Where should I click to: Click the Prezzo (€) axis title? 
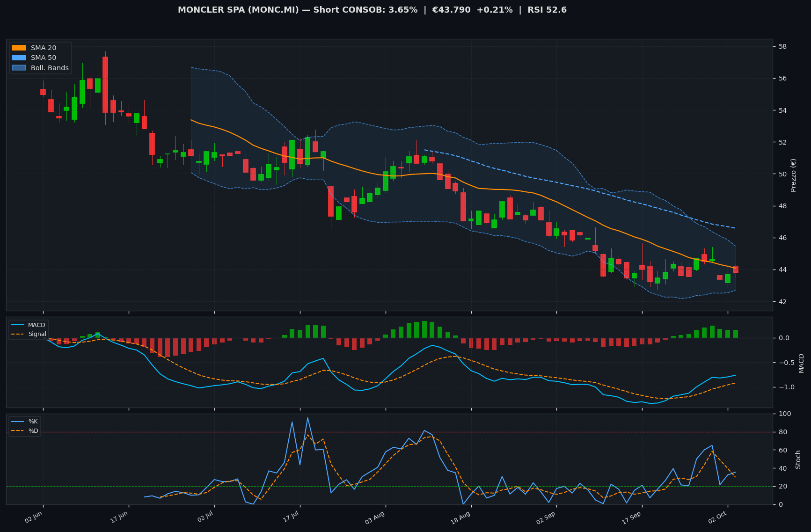[793, 175]
